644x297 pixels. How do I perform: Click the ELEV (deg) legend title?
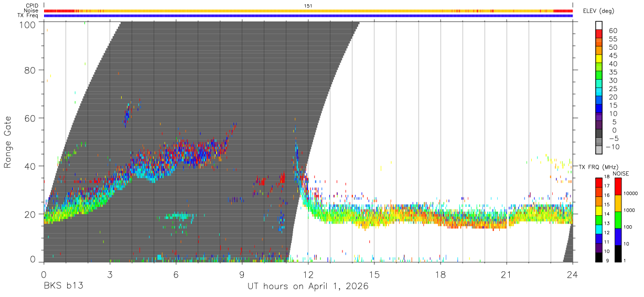coord(599,11)
